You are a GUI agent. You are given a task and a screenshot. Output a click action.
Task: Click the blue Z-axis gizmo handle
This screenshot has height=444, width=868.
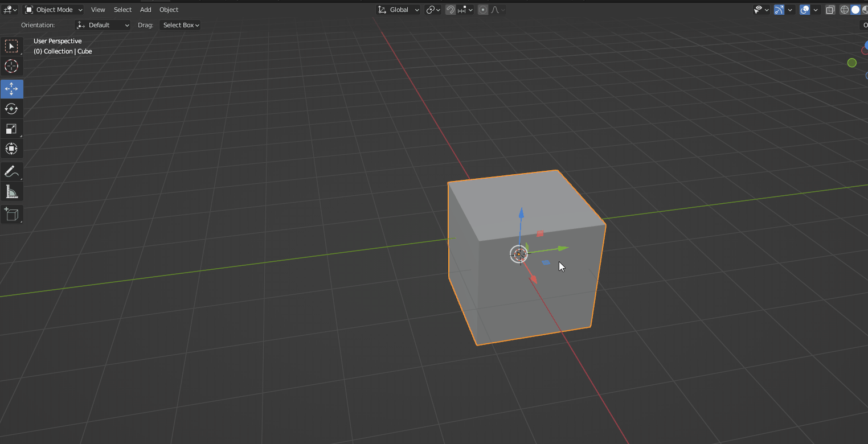pyautogui.click(x=522, y=215)
